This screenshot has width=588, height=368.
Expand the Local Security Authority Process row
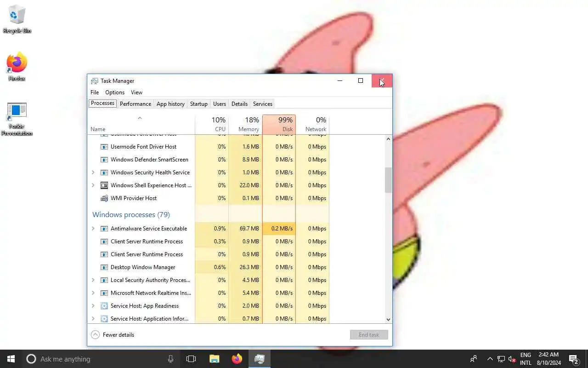(93, 280)
